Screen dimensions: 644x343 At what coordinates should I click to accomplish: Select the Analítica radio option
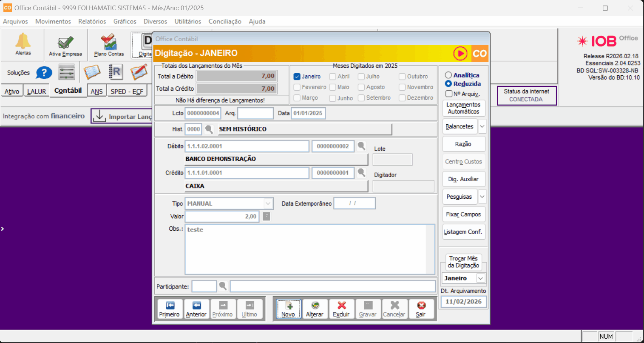[x=448, y=75]
